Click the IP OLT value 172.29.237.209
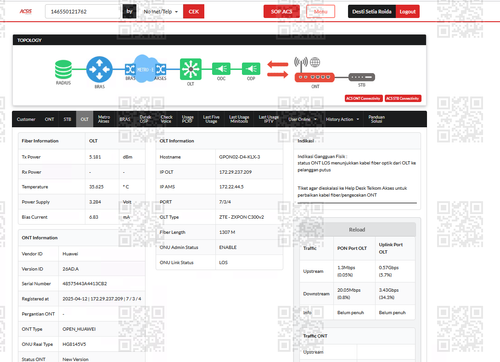This screenshot has width=500, height=362. click(x=235, y=172)
